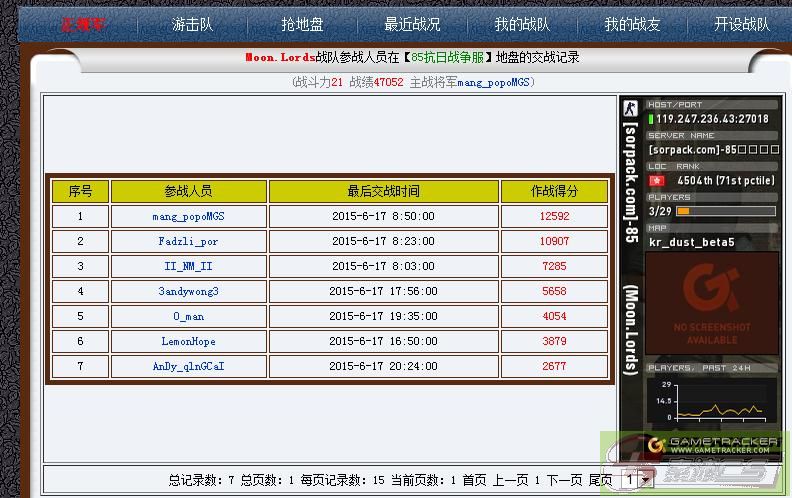Open player AnDy_qlnGCaI profile

(188, 366)
